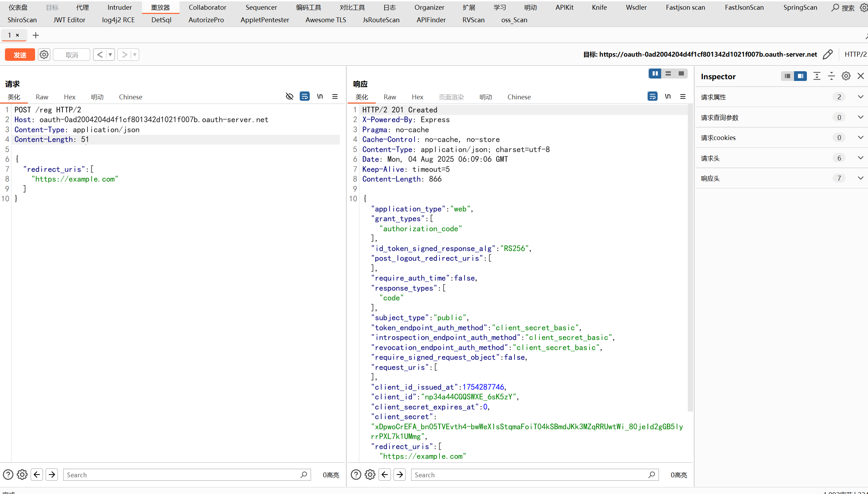Screen dimensions: 868x494
Task: Click expand all sections icon in Inspector
Action: pyautogui.click(x=817, y=76)
